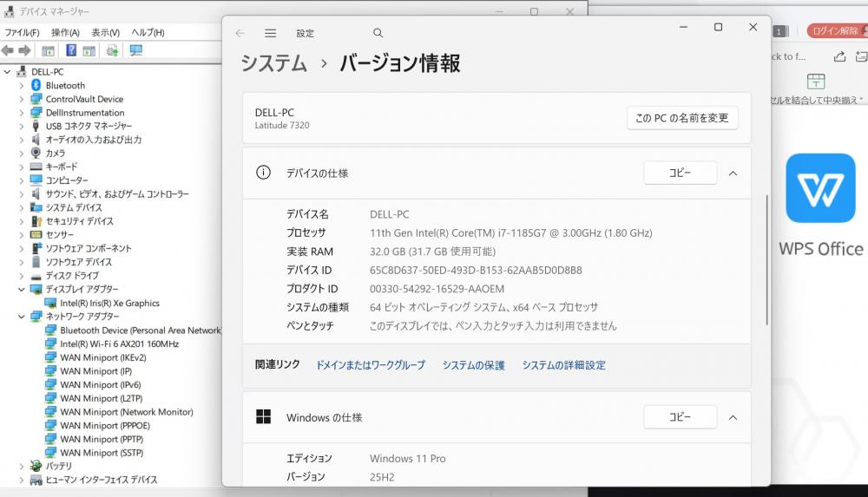Open the hamburger navigation menu in Settings

pos(270,33)
